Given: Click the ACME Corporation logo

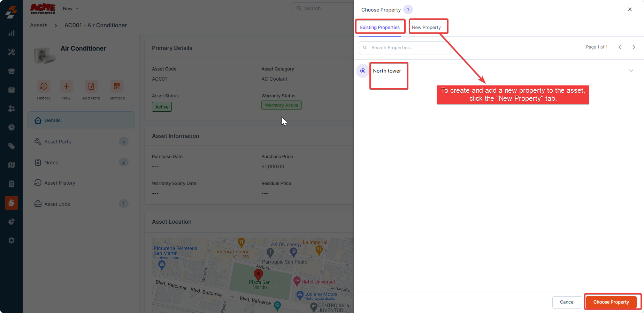Looking at the screenshot, I should 43,9.
